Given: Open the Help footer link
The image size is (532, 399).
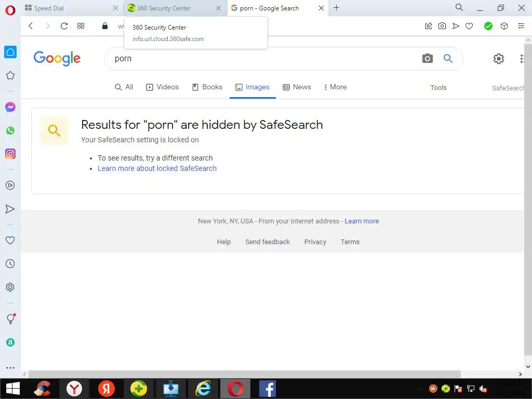Looking at the screenshot, I should coord(224,242).
